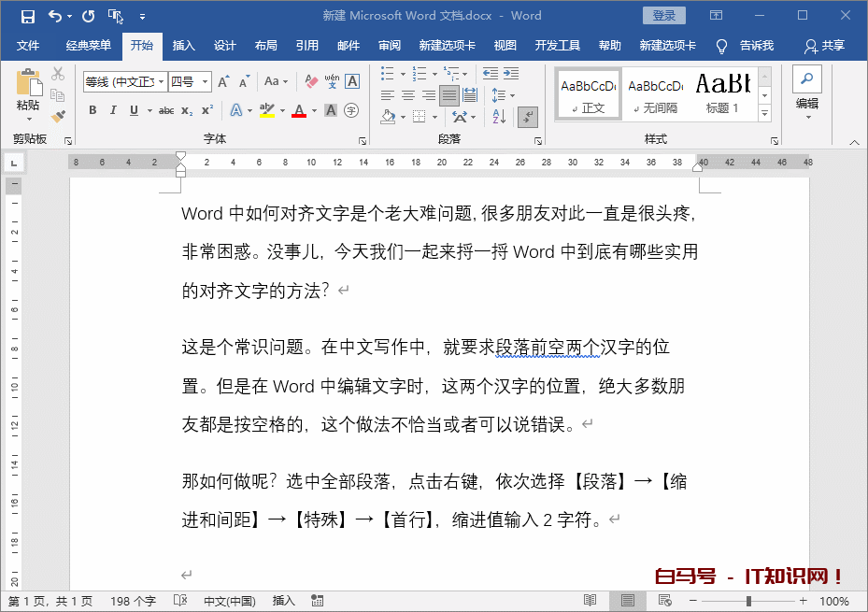Toggle center alignment for the paragraph
The image size is (868, 612).
[x=406, y=93]
